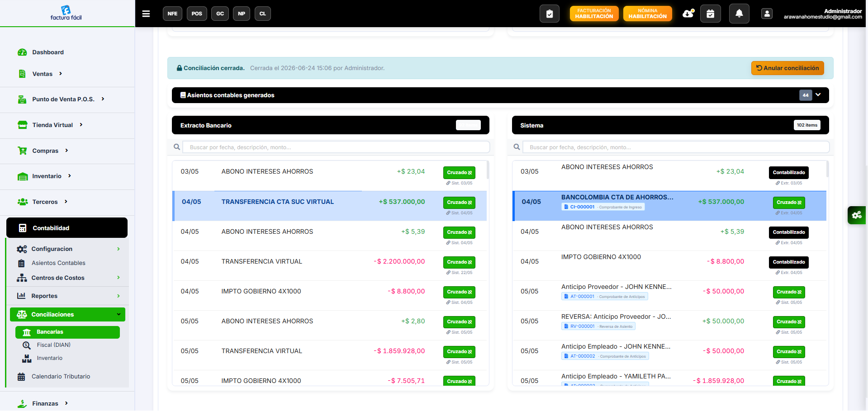Click Cruzado badge for +$ 2,80 interest row
Screen dimensions: 868x411
[459, 322]
